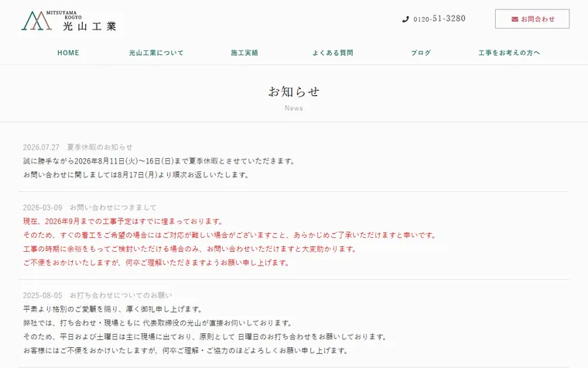
Task: Select the date 2026-03-09
Action: [43, 208]
